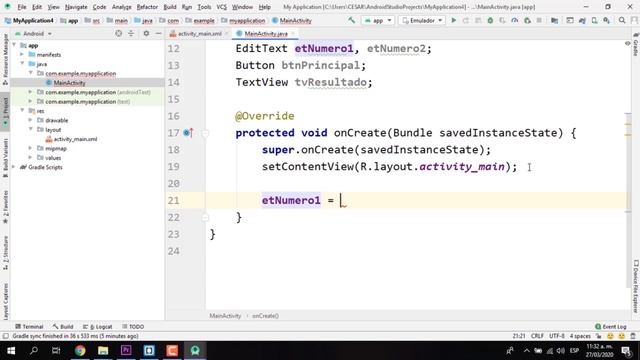The width and height of the screenshot is (640, 360).
Task: Open the app run configuration dropdown
Action: pos(378,20)
